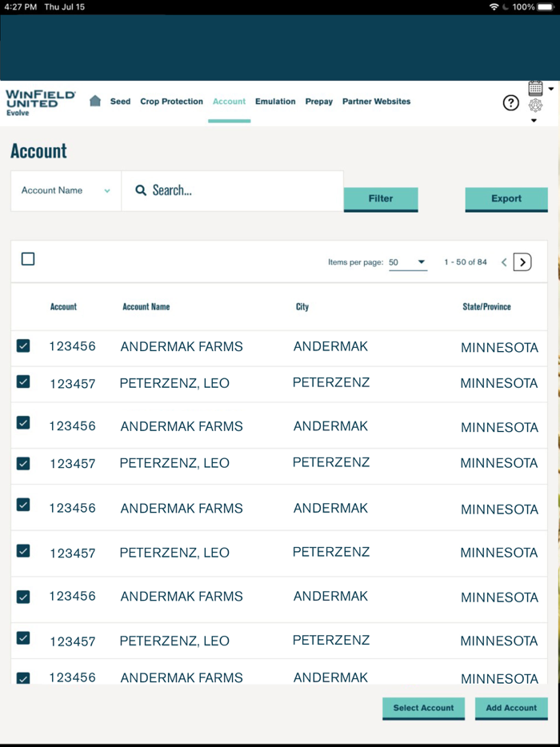Uncheck the fourth ANDERMAK FARMS row checkbox

(x=23, y=597)
